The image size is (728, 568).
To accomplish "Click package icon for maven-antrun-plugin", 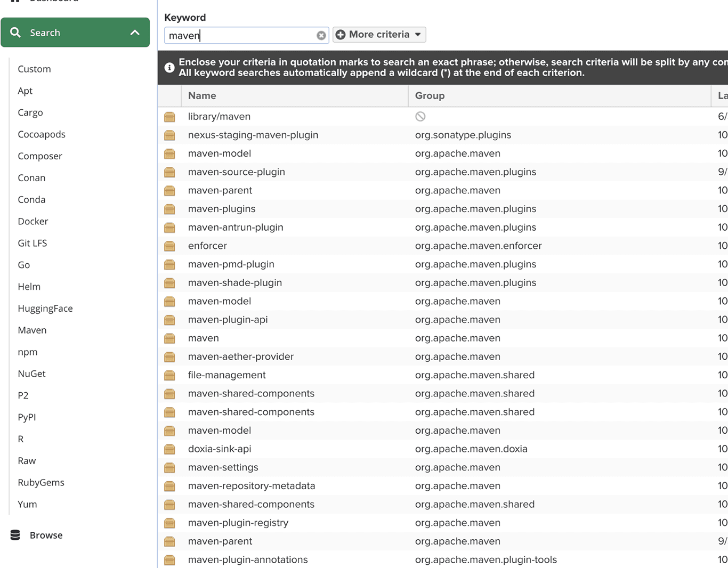I will [169, 228].
